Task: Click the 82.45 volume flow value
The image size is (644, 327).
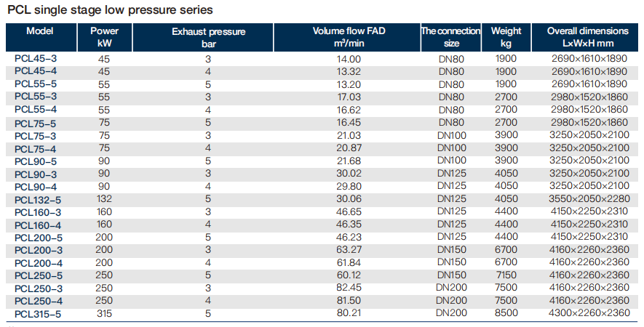Action: click(x=349, y=288)
